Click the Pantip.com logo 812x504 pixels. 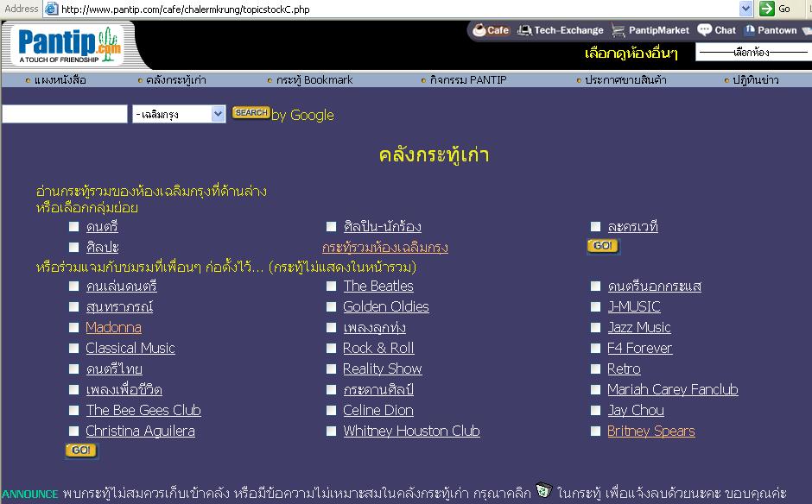(x=69, y=45)
